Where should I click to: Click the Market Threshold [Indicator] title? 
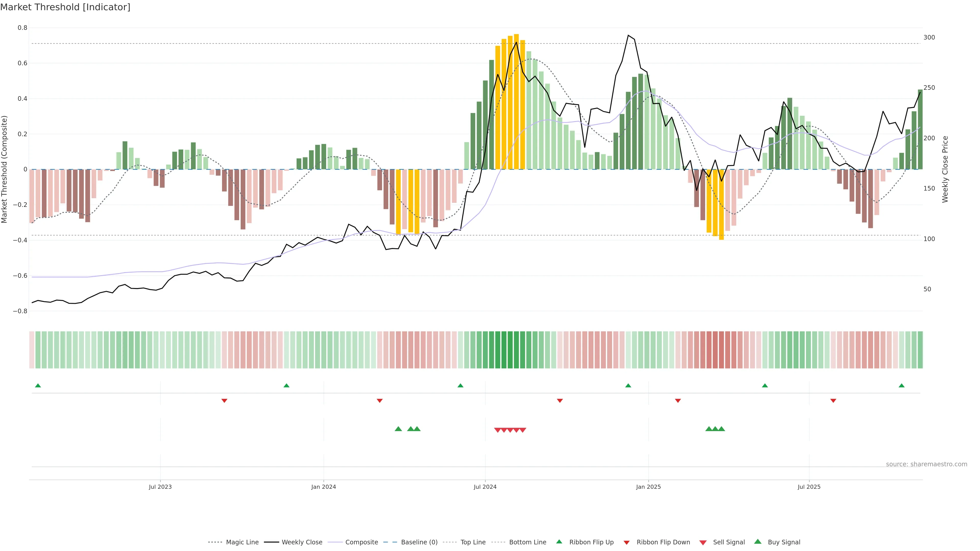click(65, 7)
